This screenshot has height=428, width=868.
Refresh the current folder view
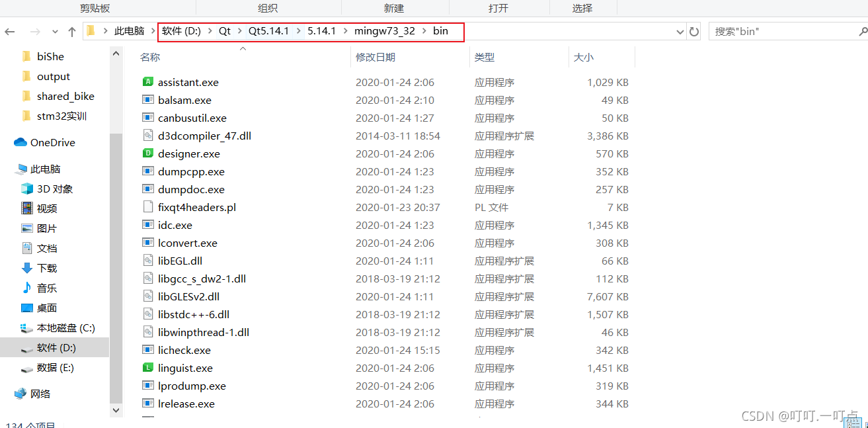pyautogui.click(x=693, y=31)
